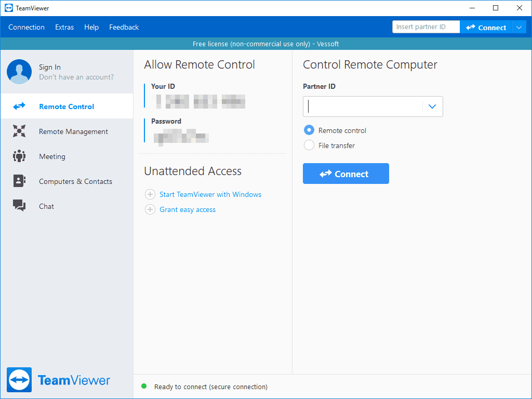532x399 pixels.
Task: Click the user avatar profile picture
Action: tap(19, 72)
